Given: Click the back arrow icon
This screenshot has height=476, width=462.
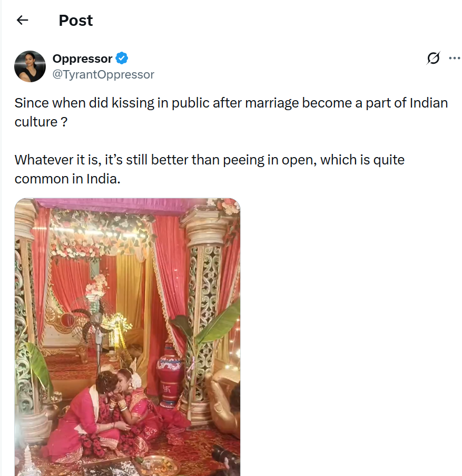Looking at the screenshot, I should pyautogui.click(x=22, y=21).
